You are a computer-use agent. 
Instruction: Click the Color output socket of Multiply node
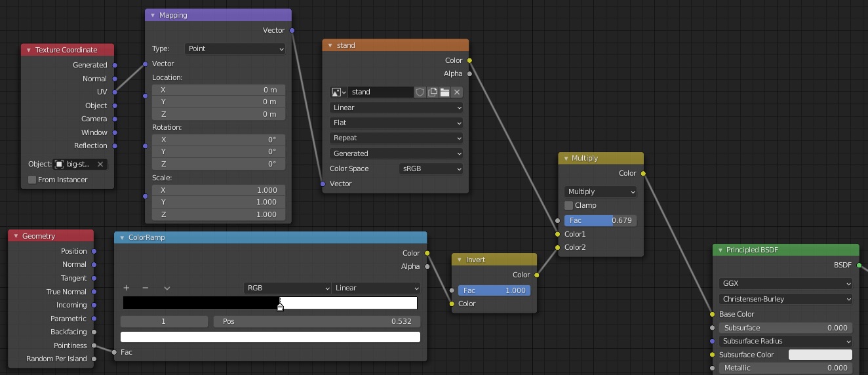643,173
